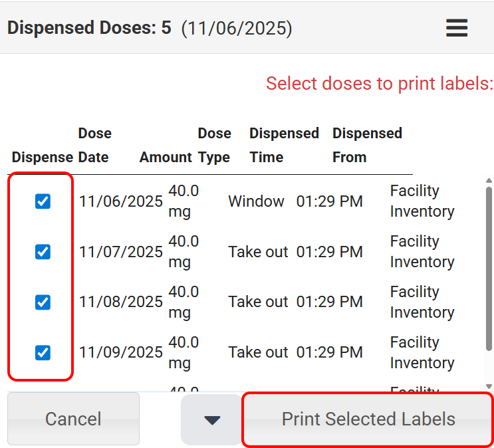Expand the dropdown arrow beside Print Selected Labels

coord(212,420)
